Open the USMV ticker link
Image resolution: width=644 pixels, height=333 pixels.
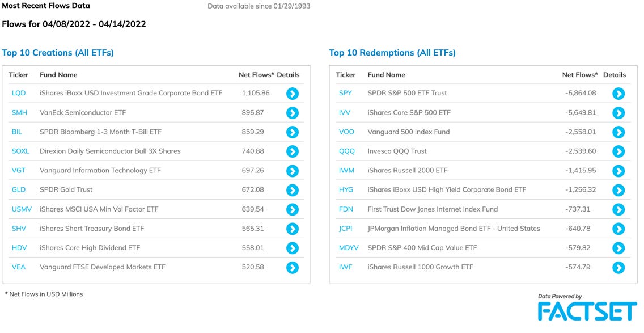[22, 209]
